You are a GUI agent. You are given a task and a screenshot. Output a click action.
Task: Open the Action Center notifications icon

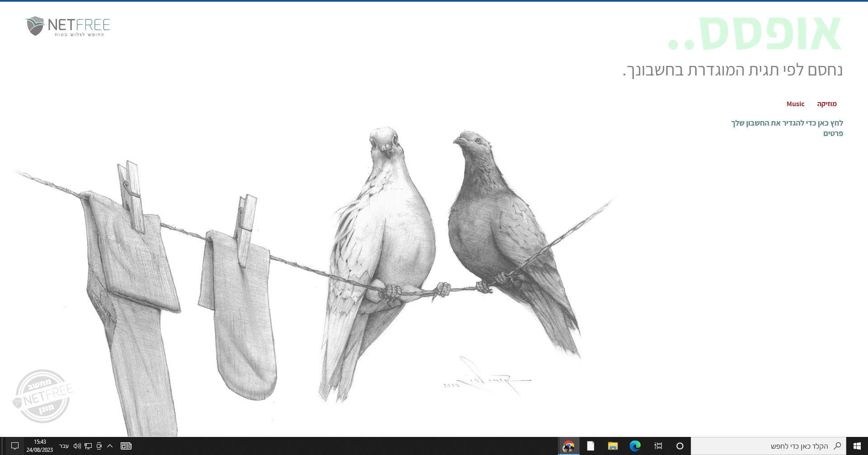(15, 446)
